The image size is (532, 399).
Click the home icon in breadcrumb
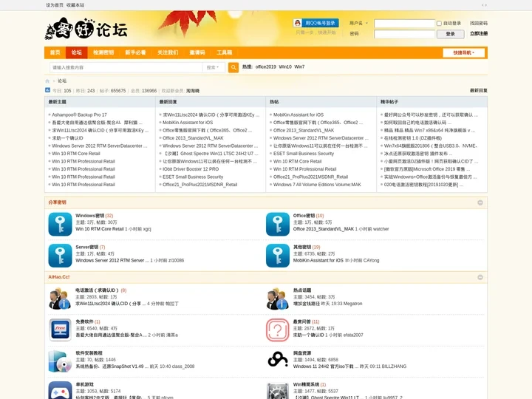click(x=47, y=81)
